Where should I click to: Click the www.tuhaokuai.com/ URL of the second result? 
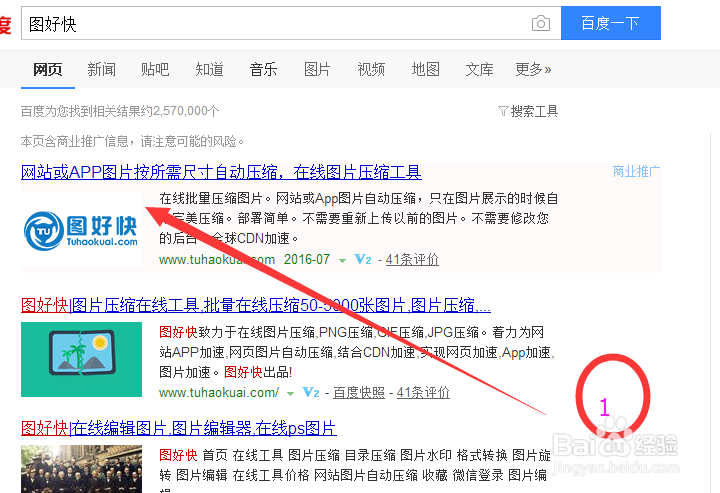point(219,392)
